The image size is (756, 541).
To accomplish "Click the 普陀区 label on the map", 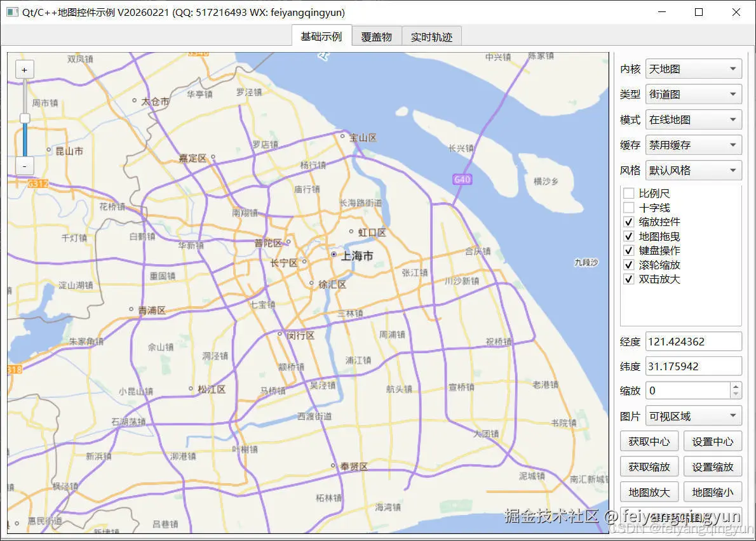I will [268, 243].
